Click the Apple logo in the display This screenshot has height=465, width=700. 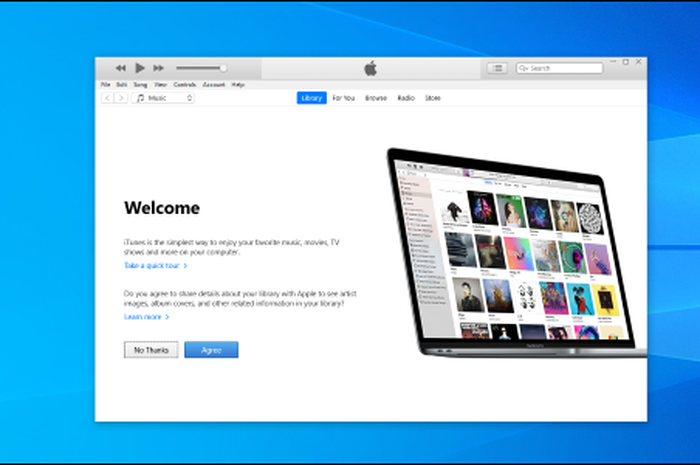[x=371, y=68]
